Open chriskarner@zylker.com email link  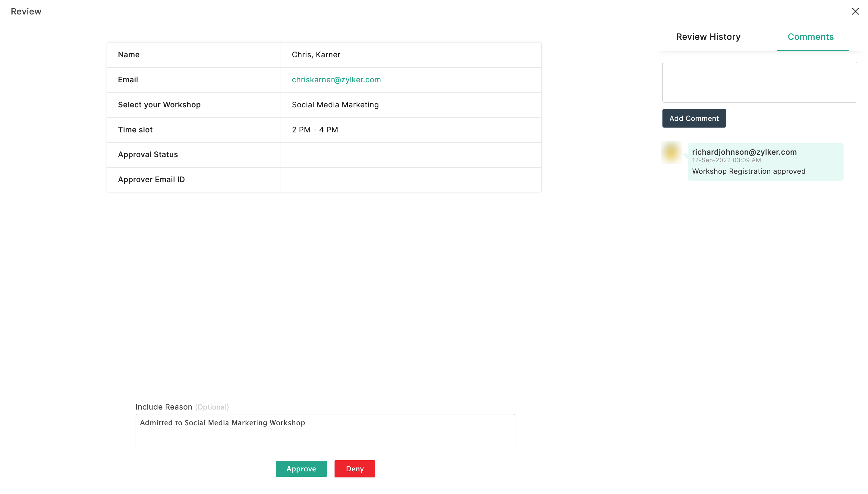336,80
